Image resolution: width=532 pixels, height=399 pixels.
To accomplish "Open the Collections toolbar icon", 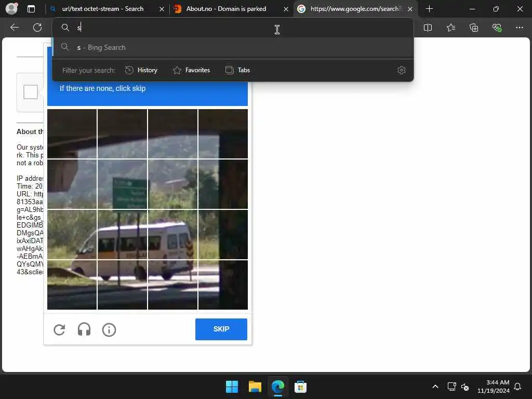I will pos(474,28).
